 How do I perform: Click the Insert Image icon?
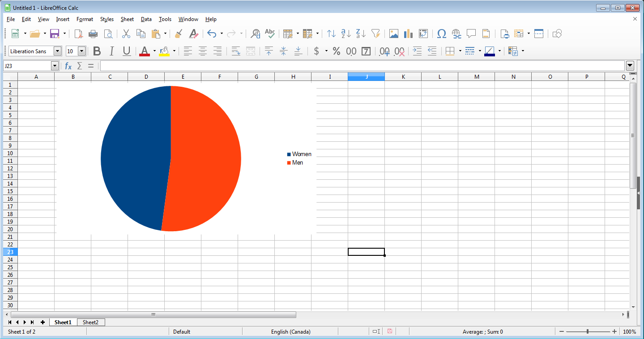(x=394, y=34)
